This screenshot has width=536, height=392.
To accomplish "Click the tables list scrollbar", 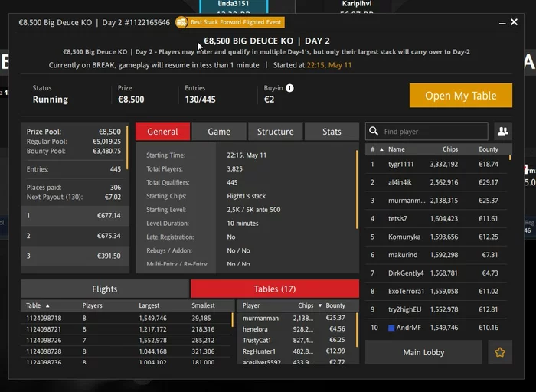I will [x=233, y=320].
